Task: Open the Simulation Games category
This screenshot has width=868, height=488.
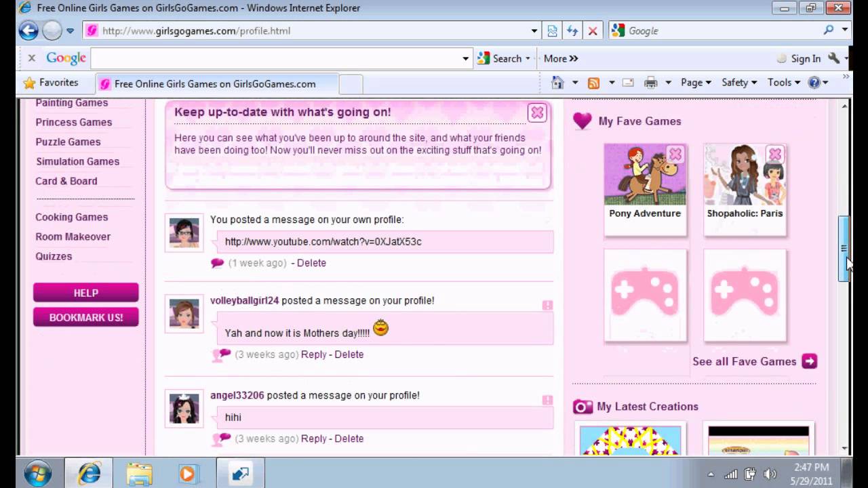Action: coord(78,161)
